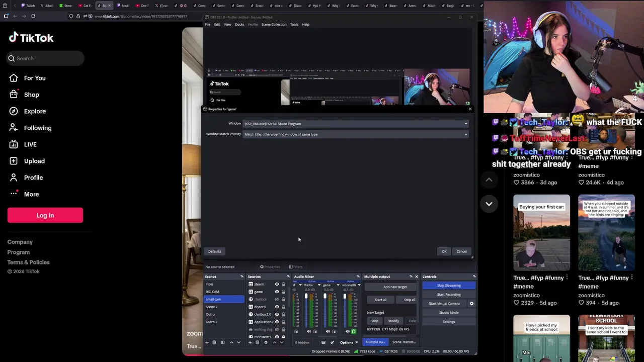Click Stop Streaming button
644x362 pixels.
449,286
